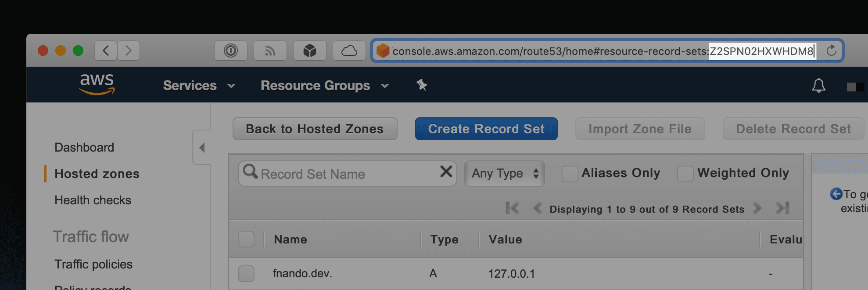The image size is (868, 290).
Task: Click the A record type cell
Action: point(433,273)
